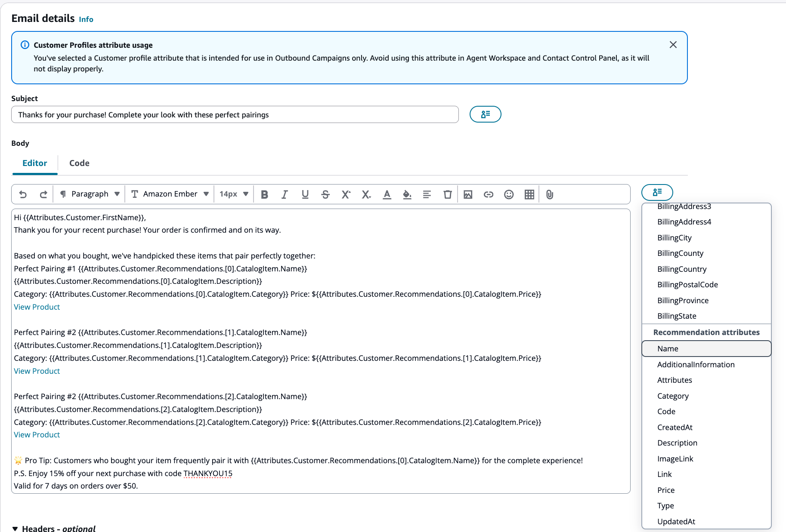Dismiss the Customer Profiles attribute usage notice
Screen dimensions: 786x532
tap(673, 45)
